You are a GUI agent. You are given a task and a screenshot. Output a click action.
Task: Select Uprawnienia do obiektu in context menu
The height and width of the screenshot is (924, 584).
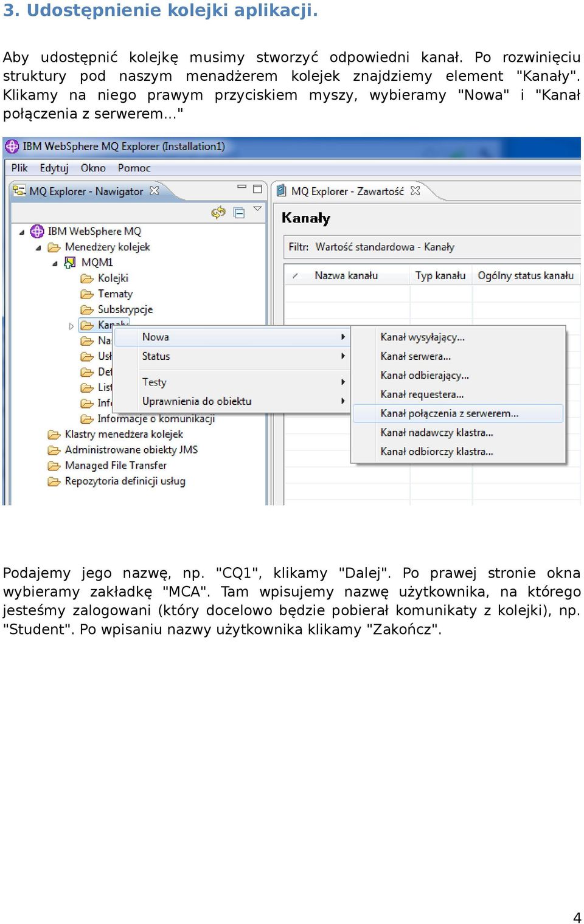(232, 401)
